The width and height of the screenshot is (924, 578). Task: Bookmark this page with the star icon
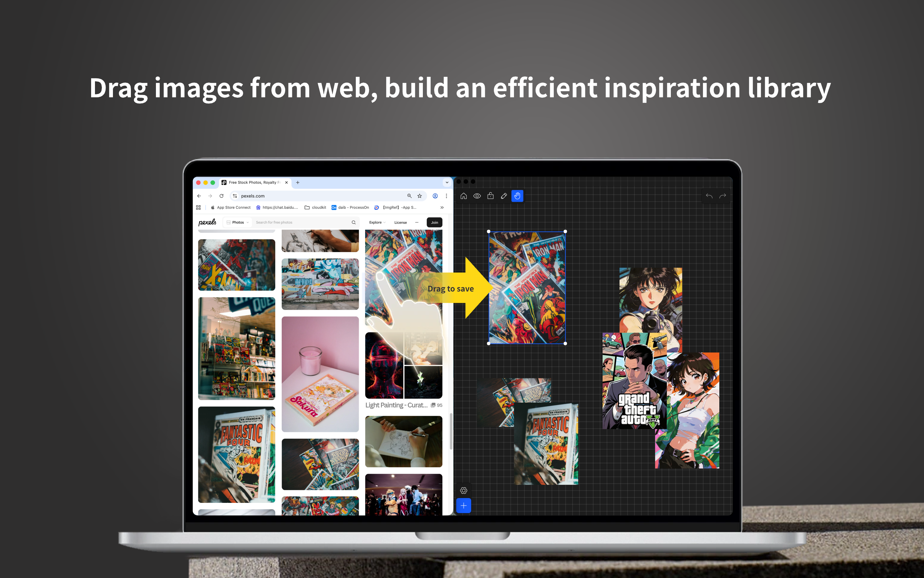pos(420,196)
